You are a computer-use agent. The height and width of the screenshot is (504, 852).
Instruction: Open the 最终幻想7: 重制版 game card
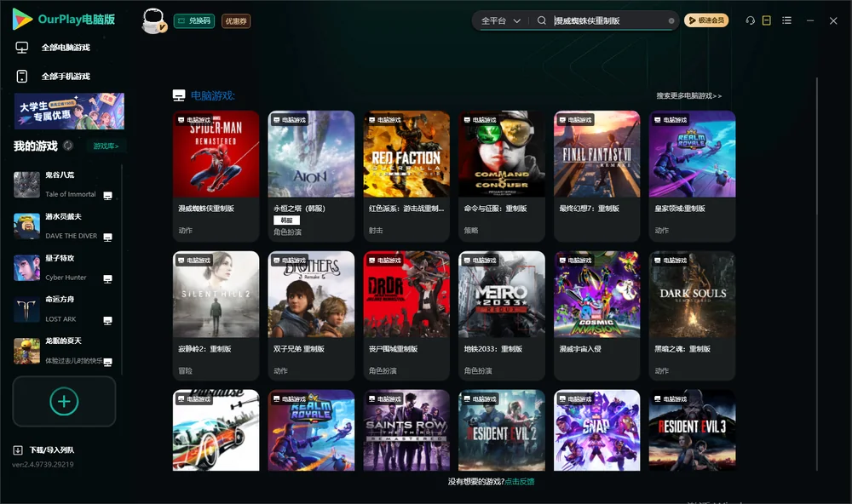pyautogui.click(x=597, y=176)
